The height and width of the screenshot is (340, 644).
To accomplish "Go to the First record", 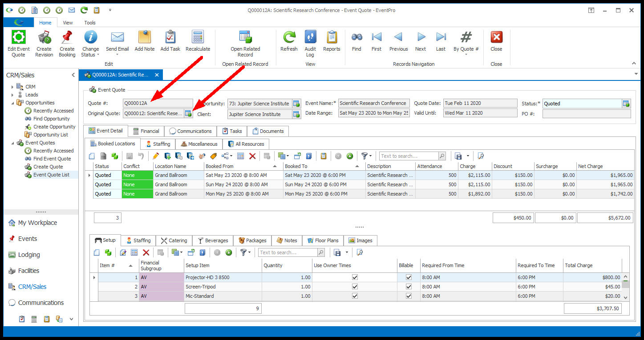I will (377, 37).
